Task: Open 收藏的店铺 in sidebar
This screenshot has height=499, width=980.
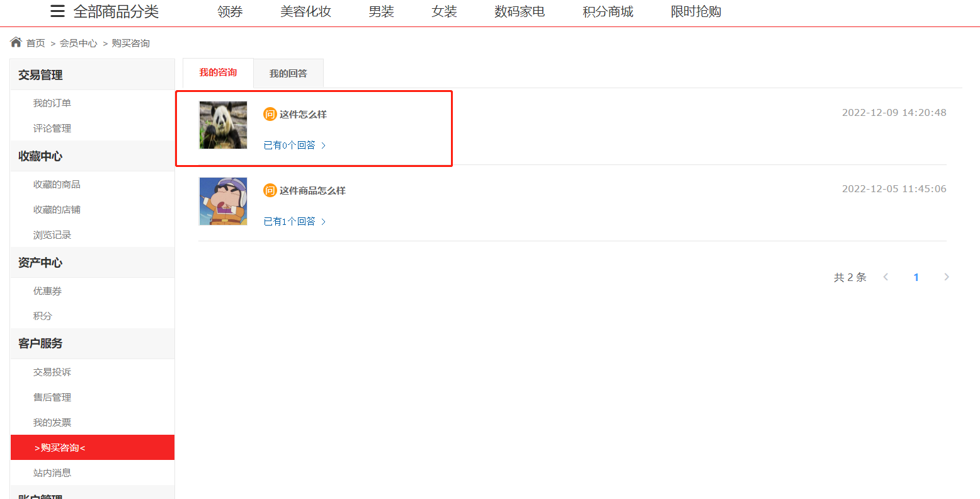Action: [x=57, y=209]
